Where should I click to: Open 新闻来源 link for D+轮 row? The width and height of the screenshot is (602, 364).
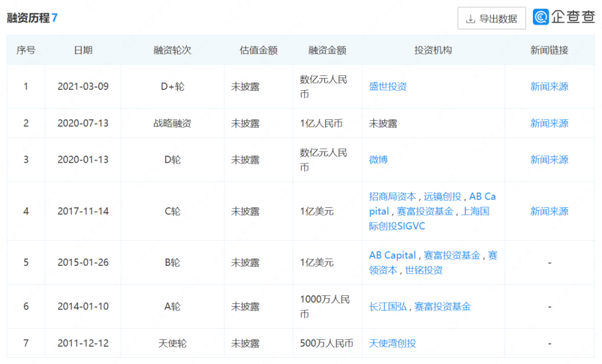coord(549,86)
